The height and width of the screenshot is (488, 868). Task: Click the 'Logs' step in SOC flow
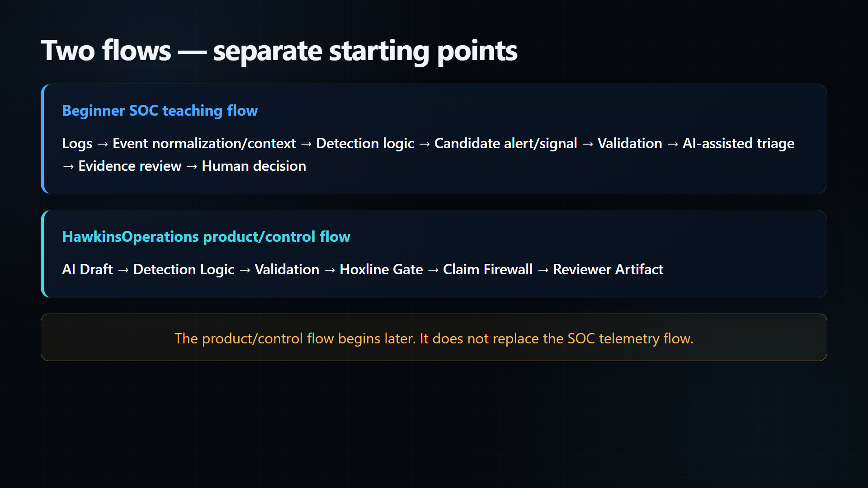tap(77, 144)
